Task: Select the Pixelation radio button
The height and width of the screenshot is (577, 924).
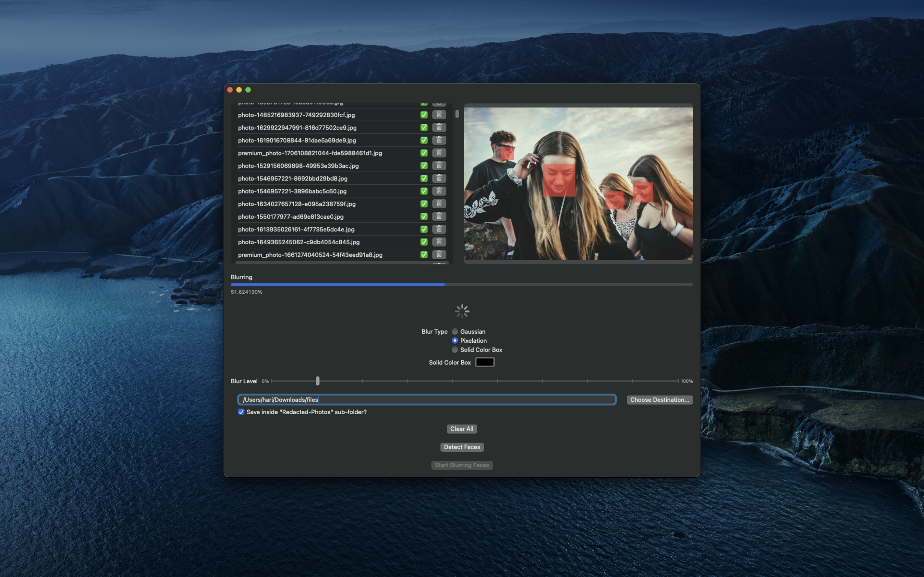Action: click(x=455, y=340)
